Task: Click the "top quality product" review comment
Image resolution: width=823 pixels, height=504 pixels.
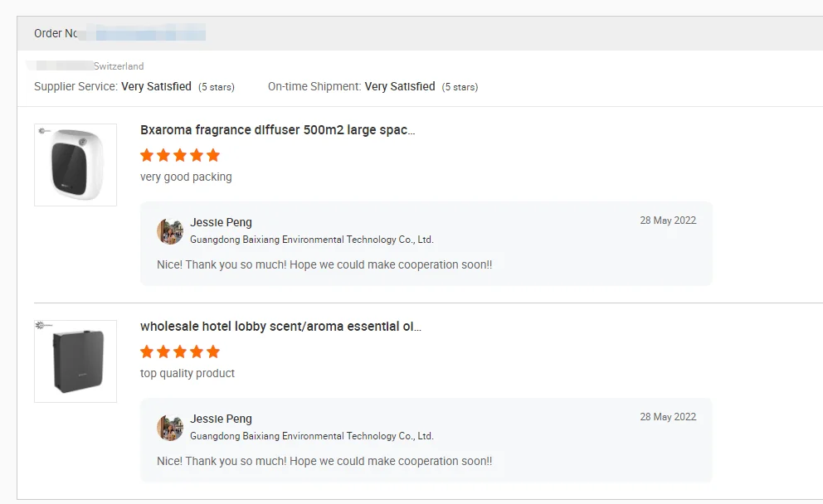Action: (x=187, y=373)
